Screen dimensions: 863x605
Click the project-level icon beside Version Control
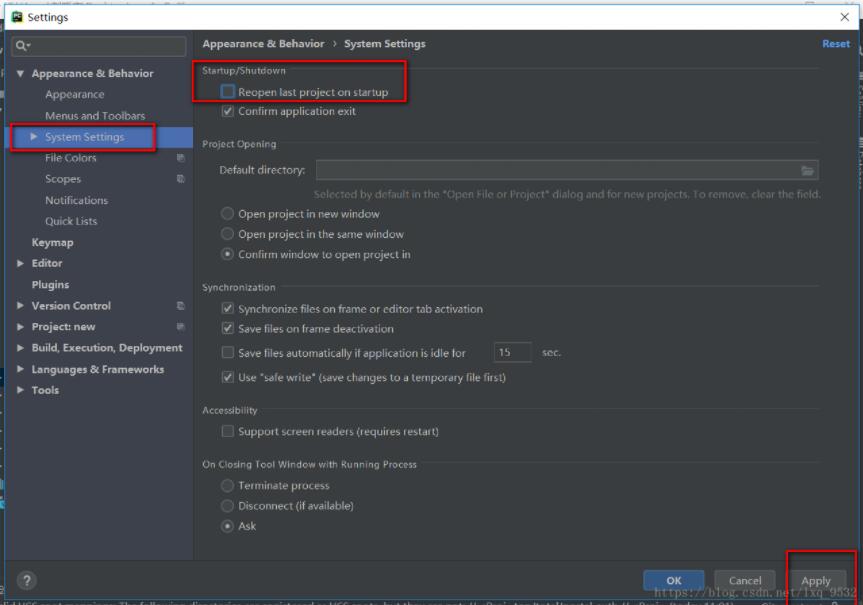181,306
